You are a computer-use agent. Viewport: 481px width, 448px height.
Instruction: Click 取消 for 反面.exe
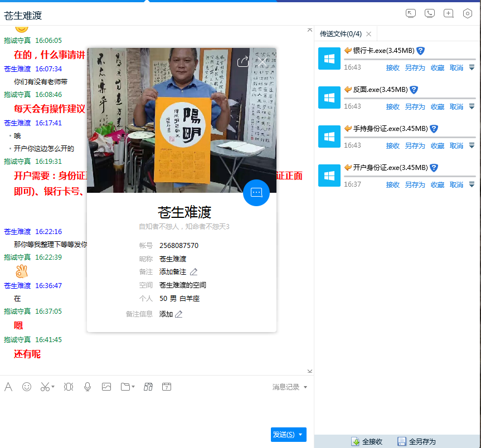pyautogui.click(x=456, y=107)
